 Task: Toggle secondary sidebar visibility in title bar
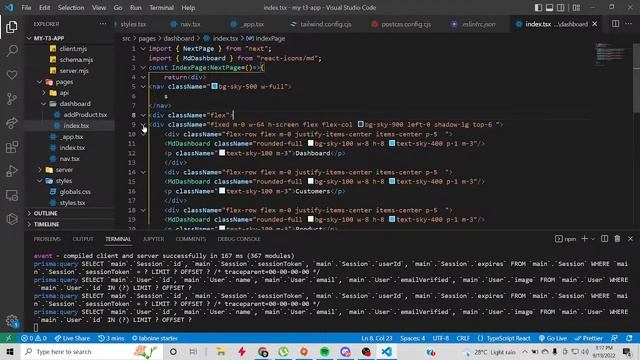(561, 7)
